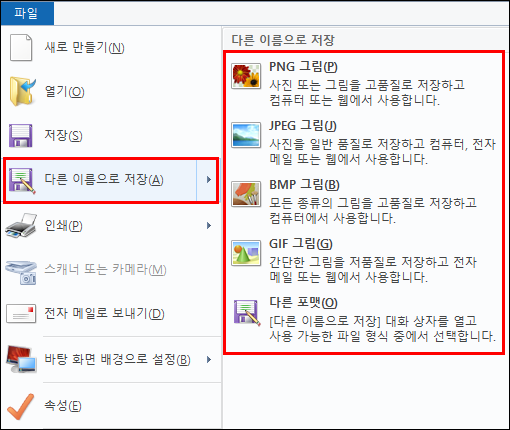Click the blank page icon for 새로 만들기
This screenshot has width=510, height=430.
pyautogui.click(x=21, y=47)
